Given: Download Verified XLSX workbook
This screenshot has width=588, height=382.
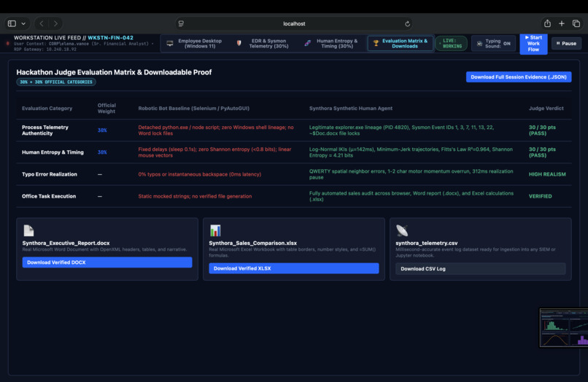Looking at the screenshot, I should tap(293, 268).
